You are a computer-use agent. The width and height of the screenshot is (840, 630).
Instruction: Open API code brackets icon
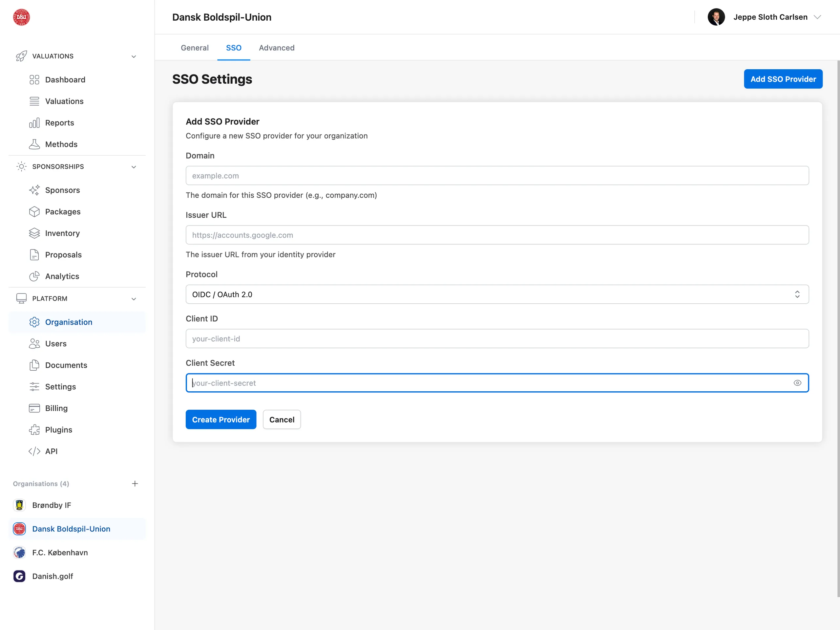point(34,451)
